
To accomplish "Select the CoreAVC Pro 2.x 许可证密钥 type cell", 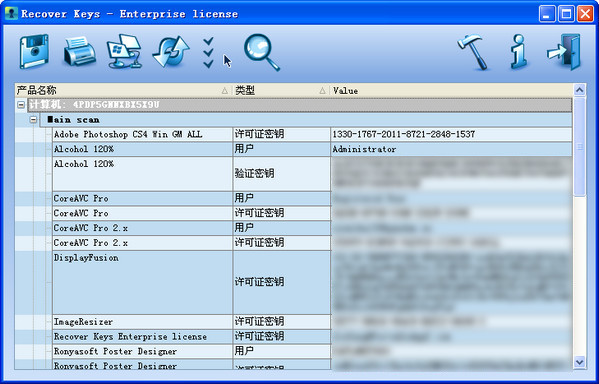I will click(x=282, y=243).
